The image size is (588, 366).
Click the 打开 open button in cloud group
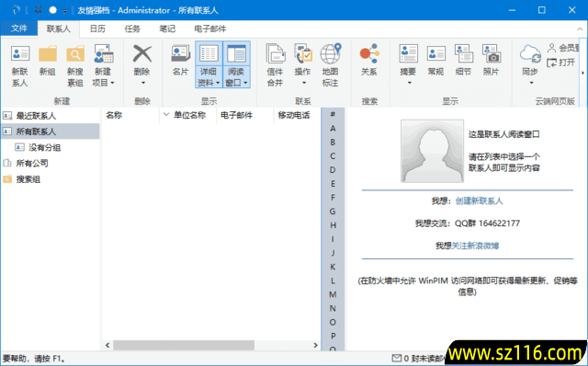(561, 63)
